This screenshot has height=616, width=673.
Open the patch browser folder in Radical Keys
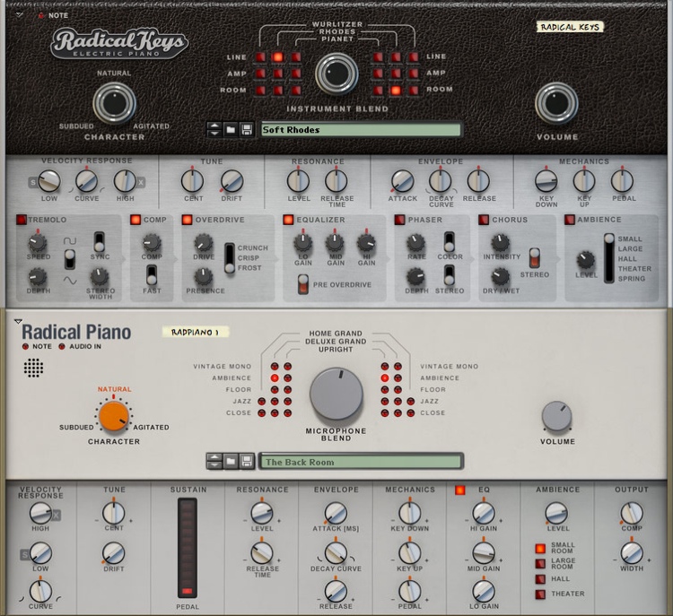231,129
